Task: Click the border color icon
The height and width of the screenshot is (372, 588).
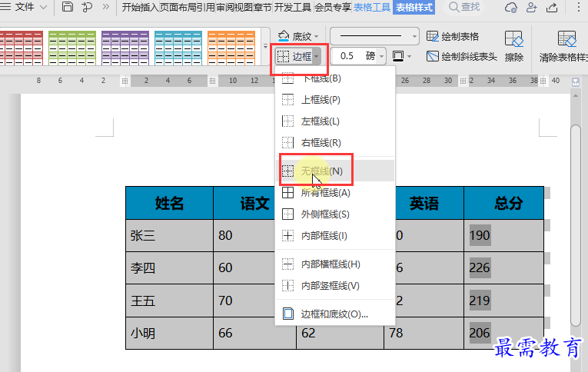Action: [398, 56]
